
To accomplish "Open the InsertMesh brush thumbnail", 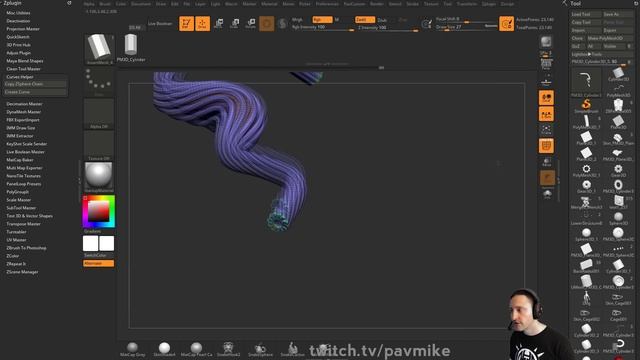I will pyautogui.click(x=99, y=49).
